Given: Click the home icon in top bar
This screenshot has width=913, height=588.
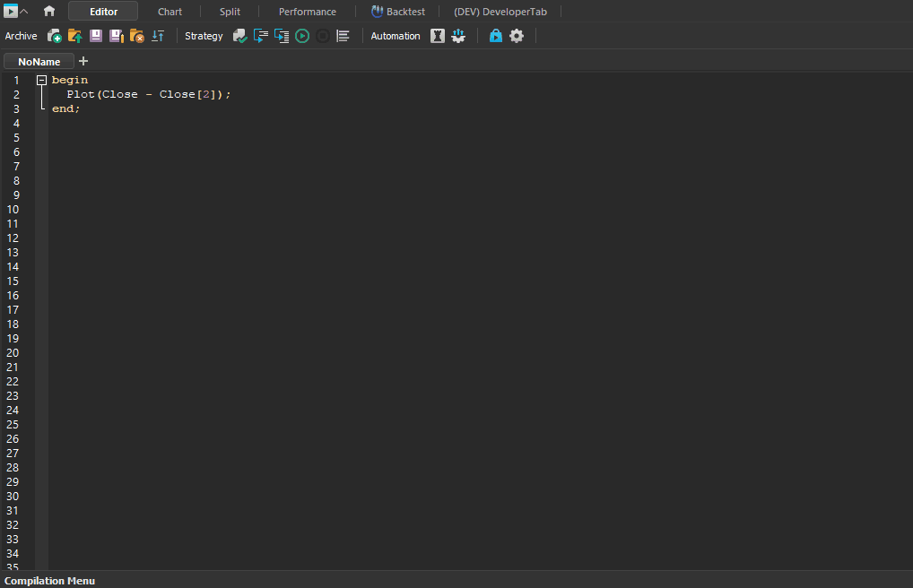Looking at the screenshot, I should pos(49,12).
